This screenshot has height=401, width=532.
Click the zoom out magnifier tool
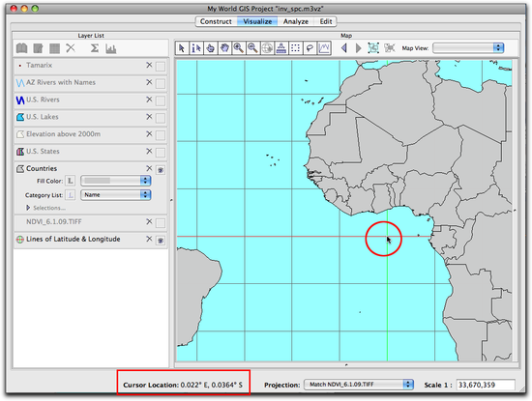[x=252, y=48]
